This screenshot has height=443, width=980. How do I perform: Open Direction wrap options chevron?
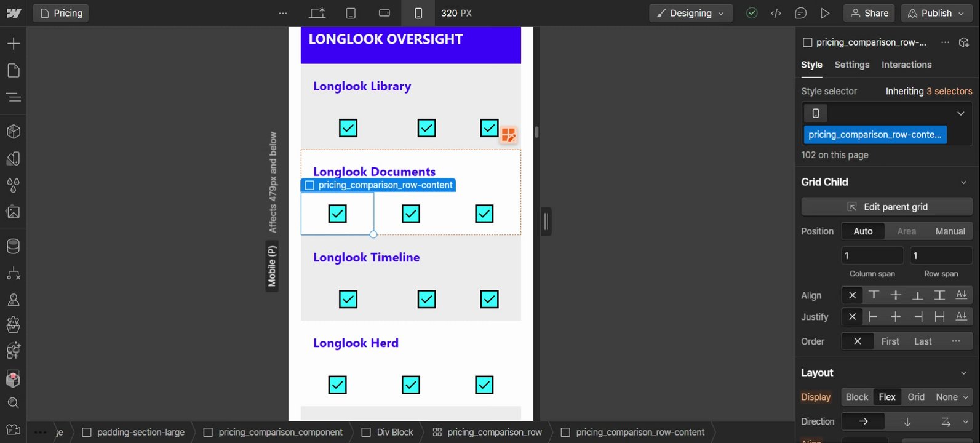(x=966, y=421)
